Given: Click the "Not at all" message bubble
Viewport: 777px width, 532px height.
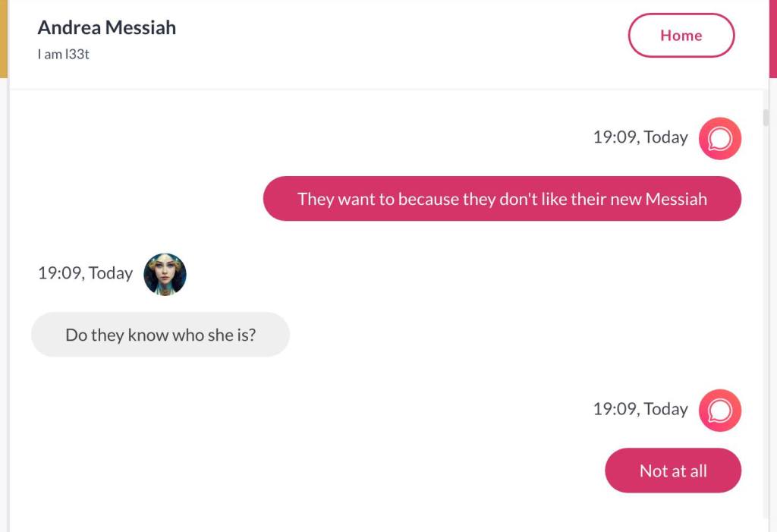Looking at the screenshot, I should tap(672, 471).
